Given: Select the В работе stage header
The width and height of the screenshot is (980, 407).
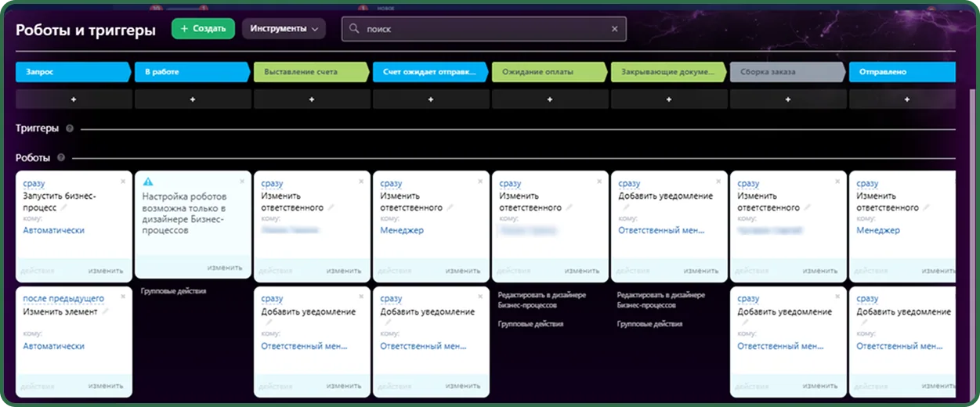Looking at the screenshot, I should coord(193,72).
